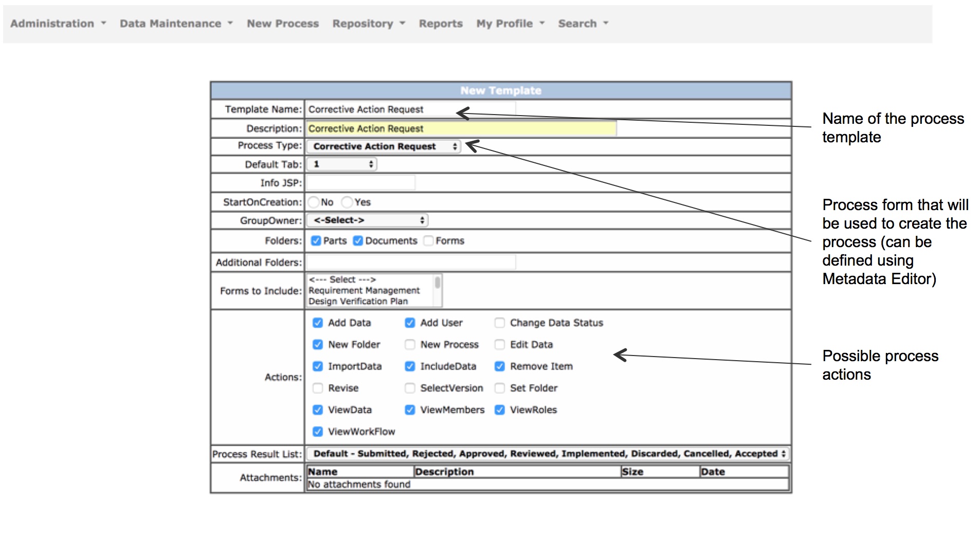
Task: Open the Administration menu
Action: coord(53,23)
